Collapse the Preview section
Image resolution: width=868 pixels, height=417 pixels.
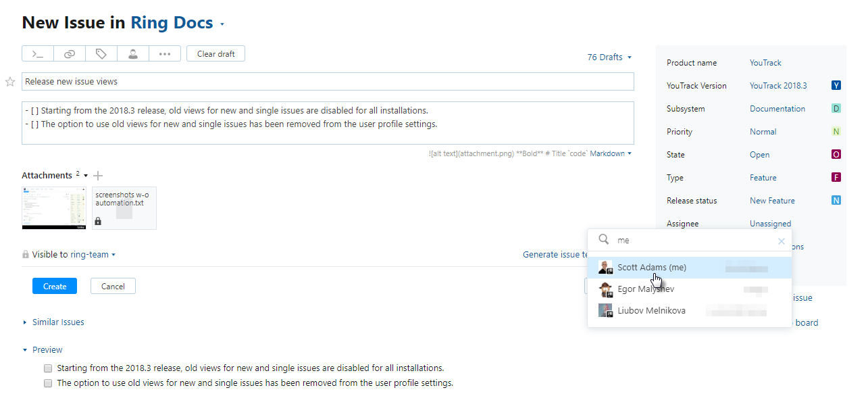(x=47, y=350)
